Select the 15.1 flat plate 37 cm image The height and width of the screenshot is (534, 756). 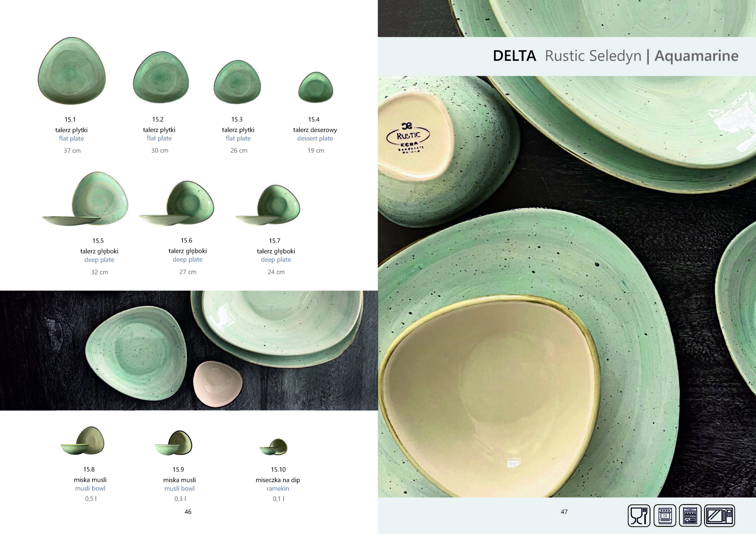point(72,71)
